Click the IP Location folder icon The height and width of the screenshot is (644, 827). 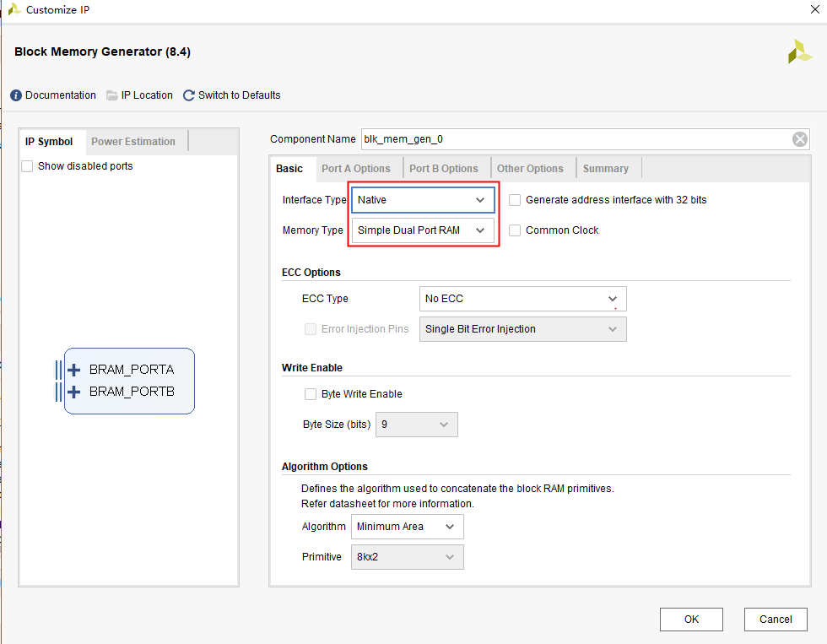click(x=112, y=95)
